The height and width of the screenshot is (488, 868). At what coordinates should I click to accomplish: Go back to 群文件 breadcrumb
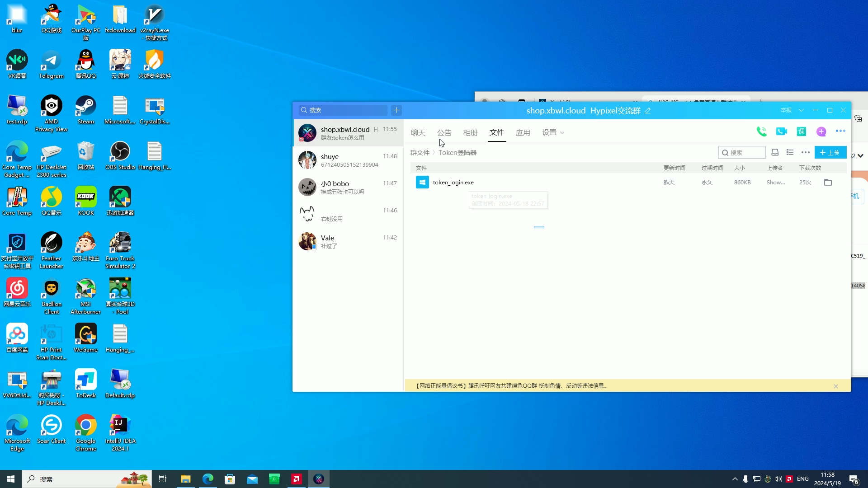click(420, 153)
